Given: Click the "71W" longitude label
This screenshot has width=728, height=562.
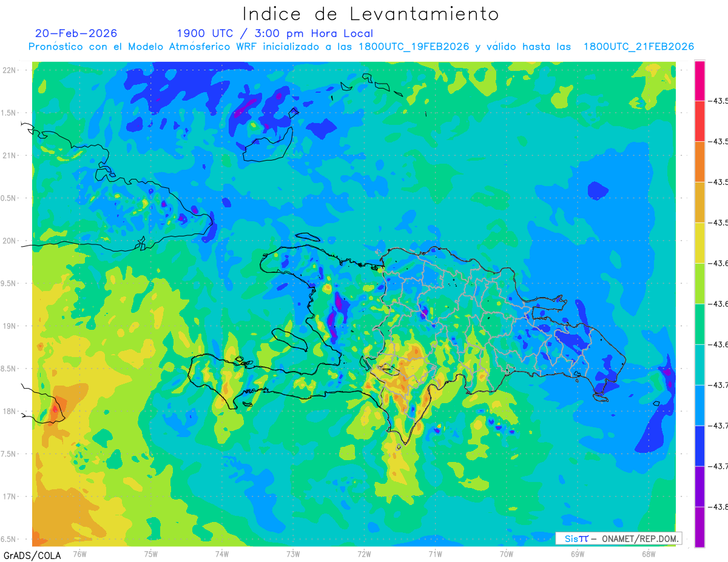Looking at the screenshot, I should point(435,554).
